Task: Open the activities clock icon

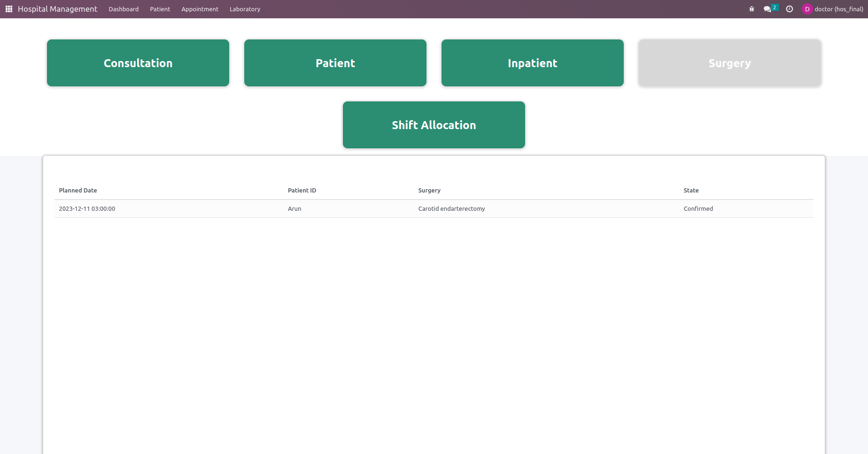Action: coord(790,9)
